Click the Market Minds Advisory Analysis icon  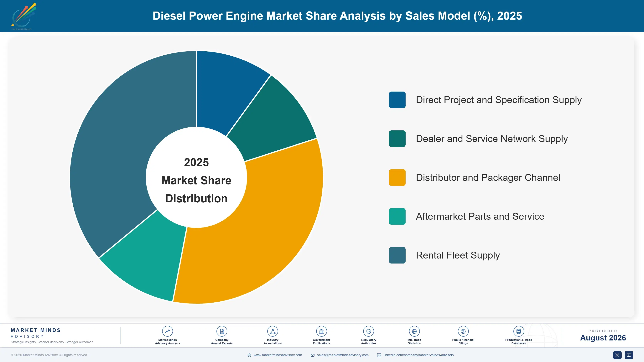[167, 331]
